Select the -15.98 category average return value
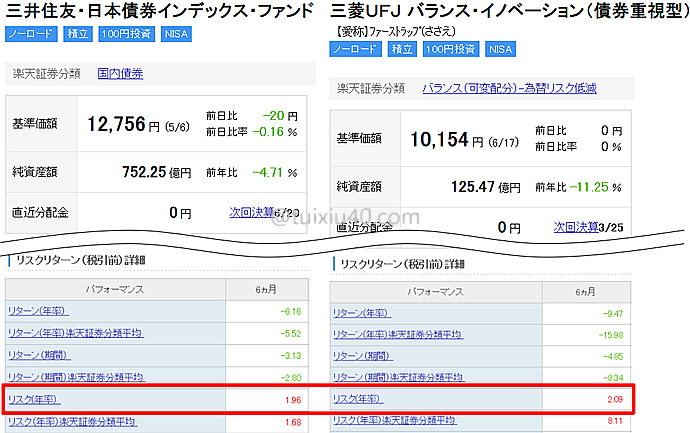Screen dimensions: 690x433 [x=611, y=335]
